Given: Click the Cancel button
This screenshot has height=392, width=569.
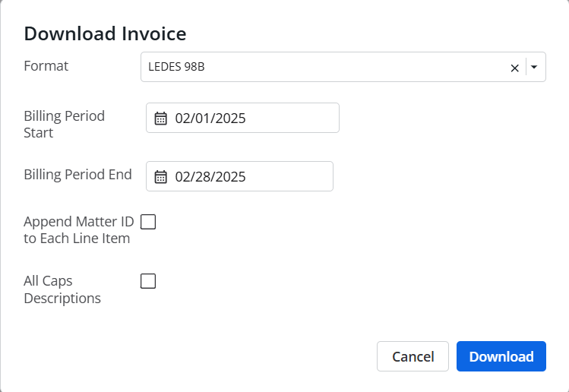Looking at the screenshot, I should (413, 356).
